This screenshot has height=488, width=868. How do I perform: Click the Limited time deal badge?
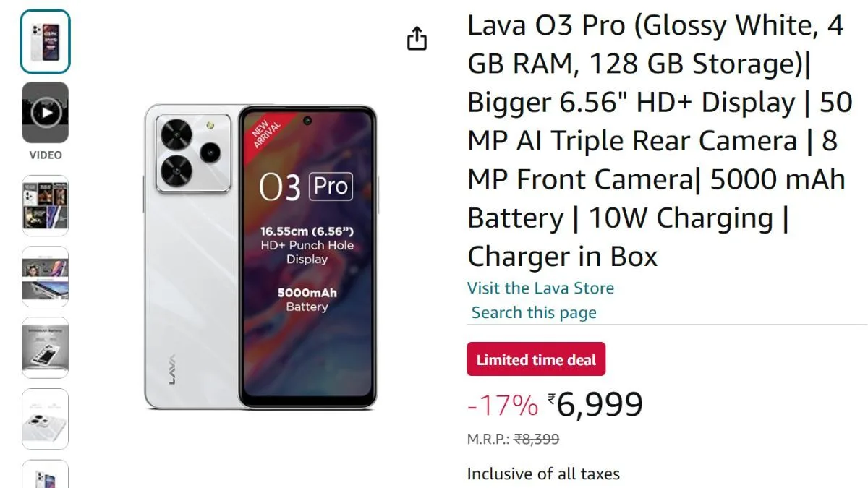536,359
